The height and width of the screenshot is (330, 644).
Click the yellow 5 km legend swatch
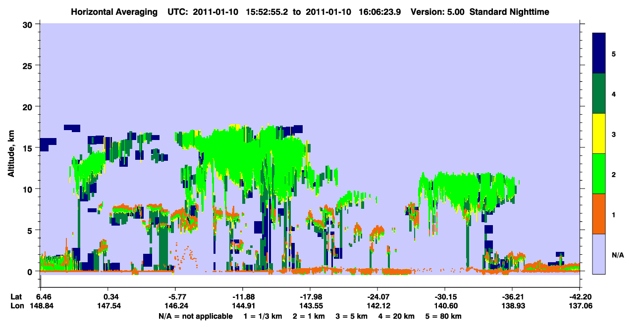(x=599, y=134)
